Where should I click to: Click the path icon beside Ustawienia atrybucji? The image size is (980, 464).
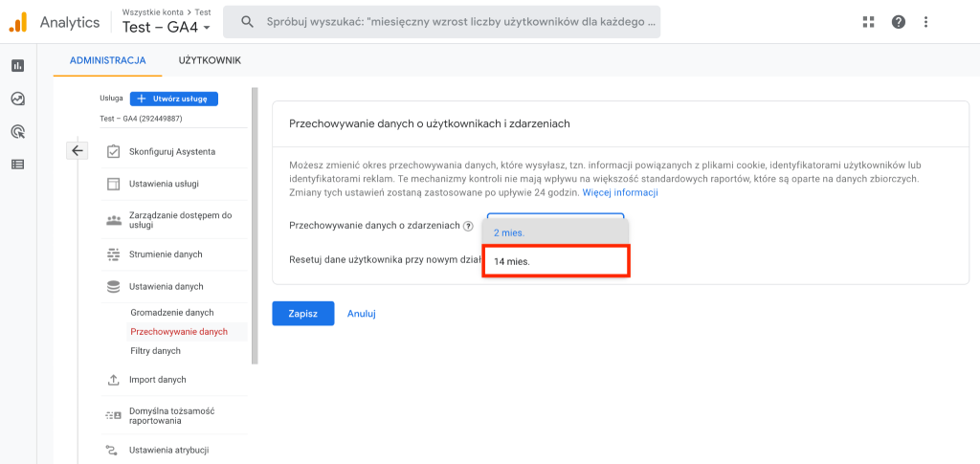(x=113, y=450)
